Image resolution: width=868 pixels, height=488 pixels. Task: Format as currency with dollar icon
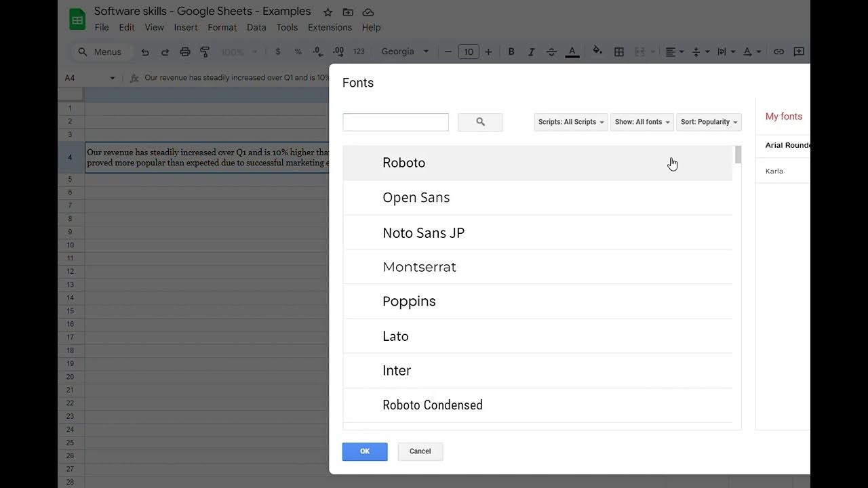278,52
